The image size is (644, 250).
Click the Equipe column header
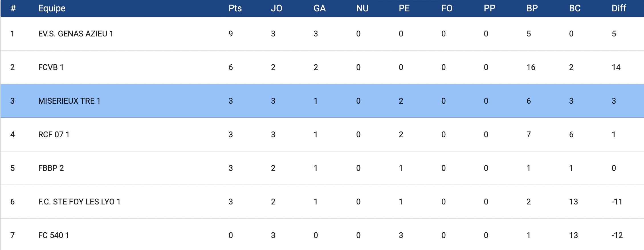click(x=52, y=8)
